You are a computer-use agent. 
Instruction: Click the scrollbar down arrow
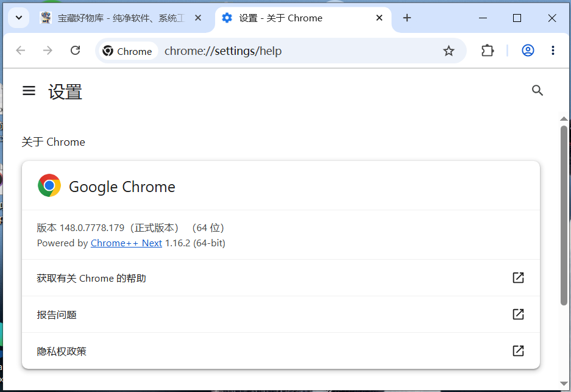(x=564, y=383)
